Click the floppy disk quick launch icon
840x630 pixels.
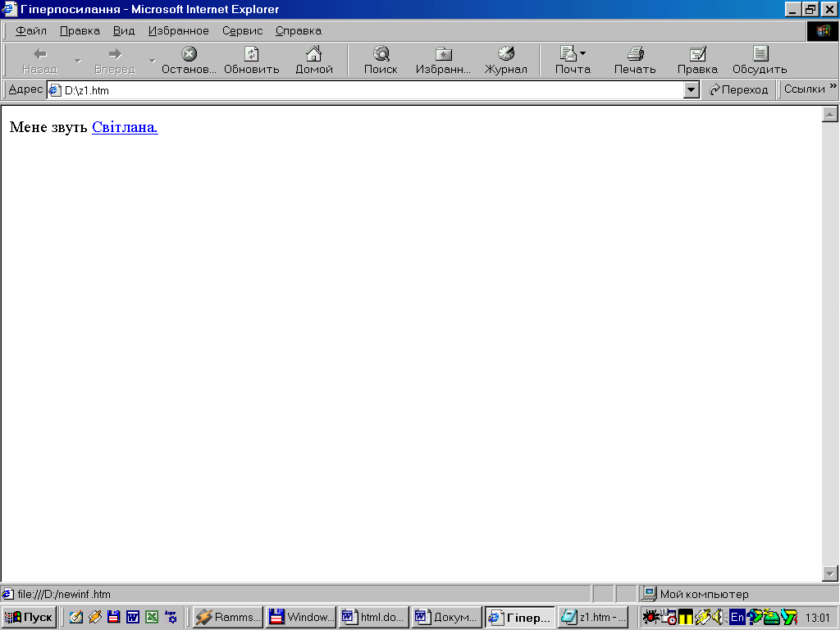pyautogui.click(x=113, y=617)
